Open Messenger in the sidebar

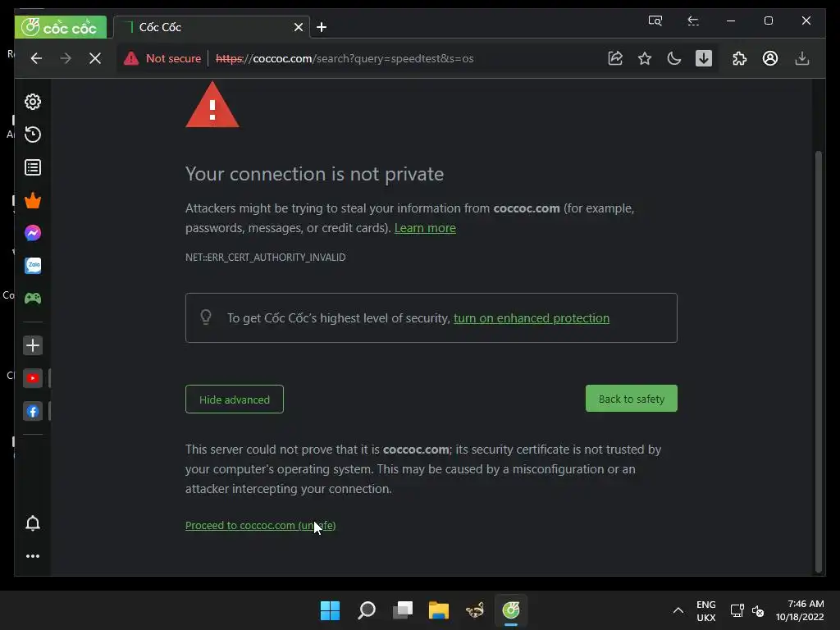click(x=33, y=233)
